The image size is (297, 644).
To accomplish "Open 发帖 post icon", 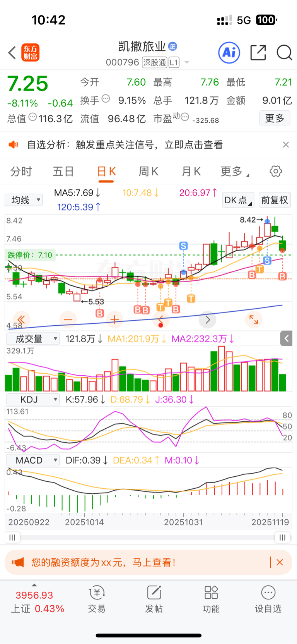I will (x=154, y=599).
